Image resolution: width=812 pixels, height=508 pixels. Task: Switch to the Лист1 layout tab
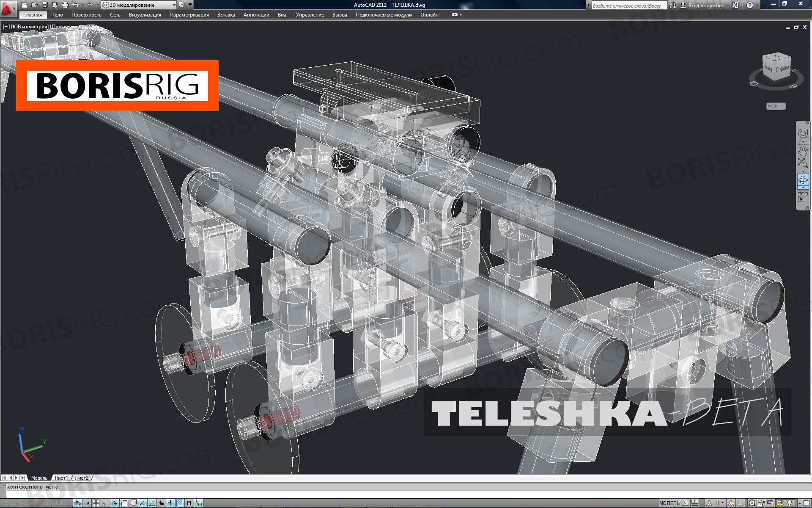tap(61, 478)
